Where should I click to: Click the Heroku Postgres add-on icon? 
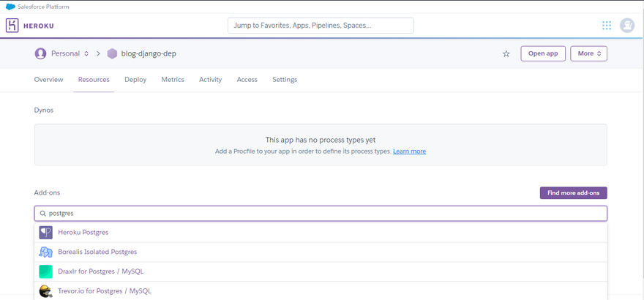click(45, 233)
